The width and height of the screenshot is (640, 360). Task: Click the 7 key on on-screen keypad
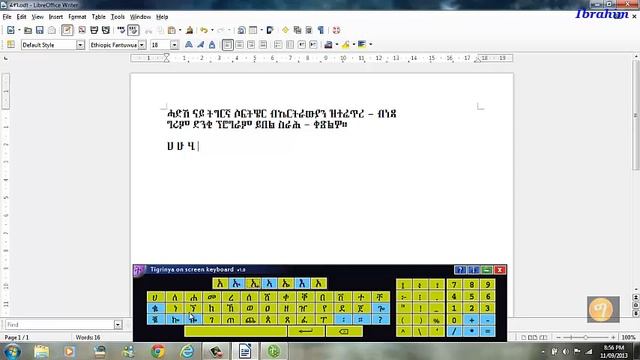click(454, 284)
